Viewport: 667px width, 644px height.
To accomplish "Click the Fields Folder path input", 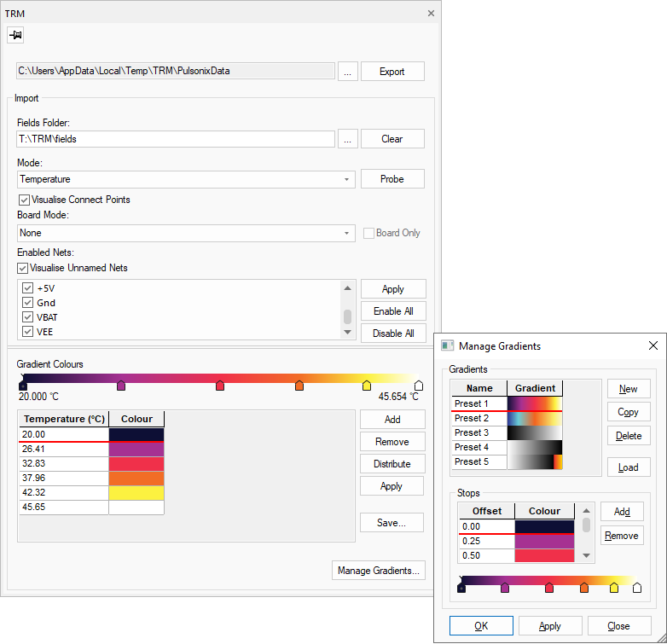I will click(x=175, y=139).
